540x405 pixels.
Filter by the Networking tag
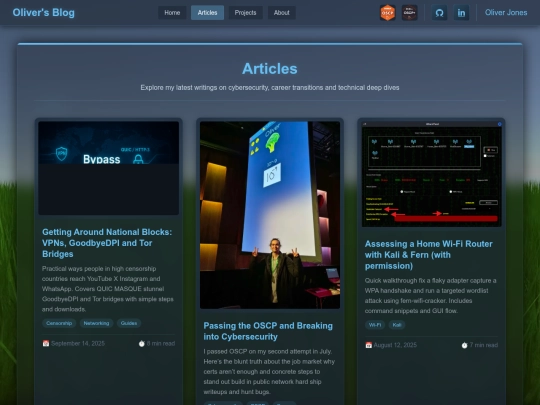point(96,323)
